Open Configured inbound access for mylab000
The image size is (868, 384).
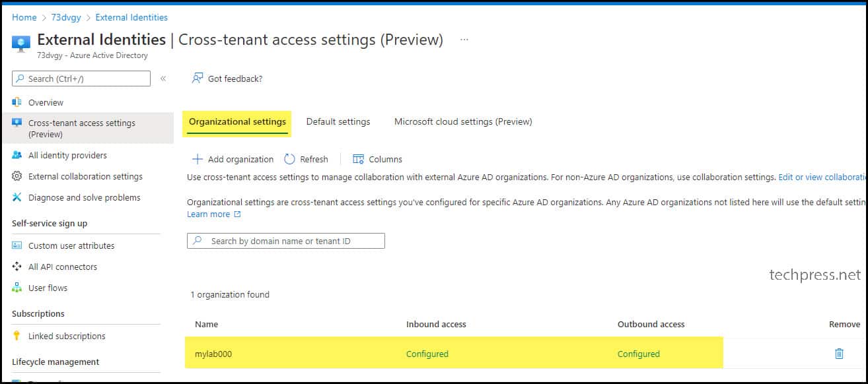[427, 354]
